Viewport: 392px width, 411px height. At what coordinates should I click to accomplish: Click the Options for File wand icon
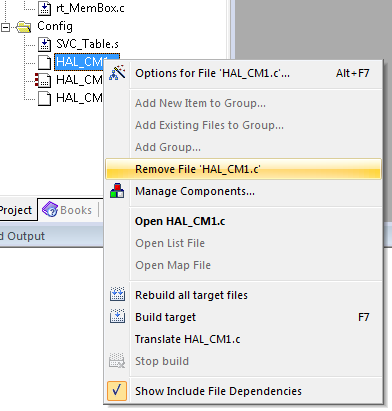tap(117, 73)
